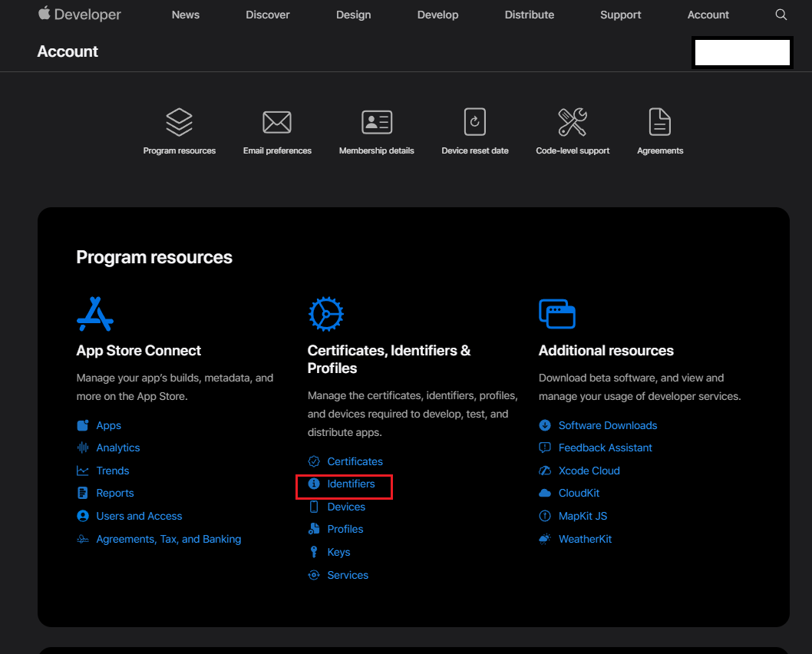
Task: Click the Certificates gear section icon
Action: coord(325,314)
